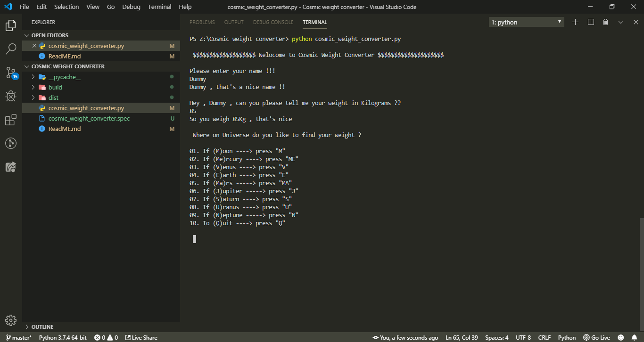Open notifications bell in status bar
Image resolution: width=644 pixels, height=342 pixels.
635,337
